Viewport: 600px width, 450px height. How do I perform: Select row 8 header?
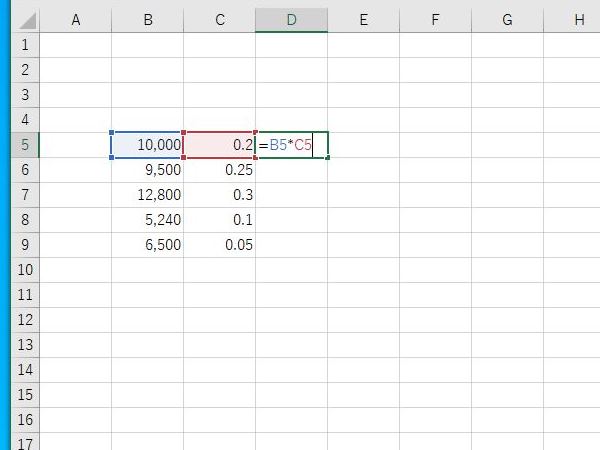25,220
